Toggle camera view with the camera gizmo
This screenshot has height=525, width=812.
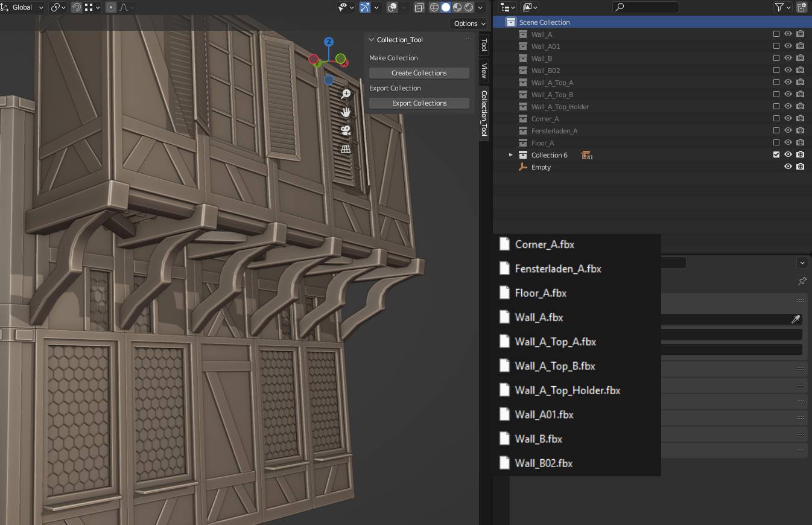pyautogui.click(x=346, y=130)
